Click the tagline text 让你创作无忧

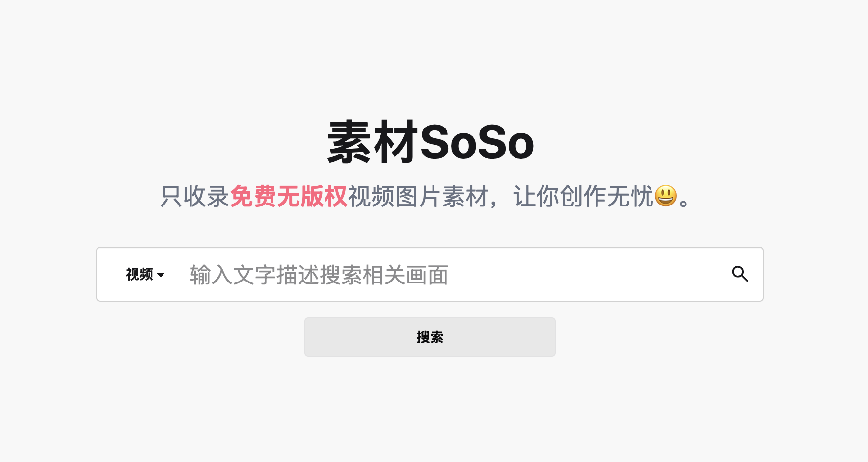(x=583, y=196)
